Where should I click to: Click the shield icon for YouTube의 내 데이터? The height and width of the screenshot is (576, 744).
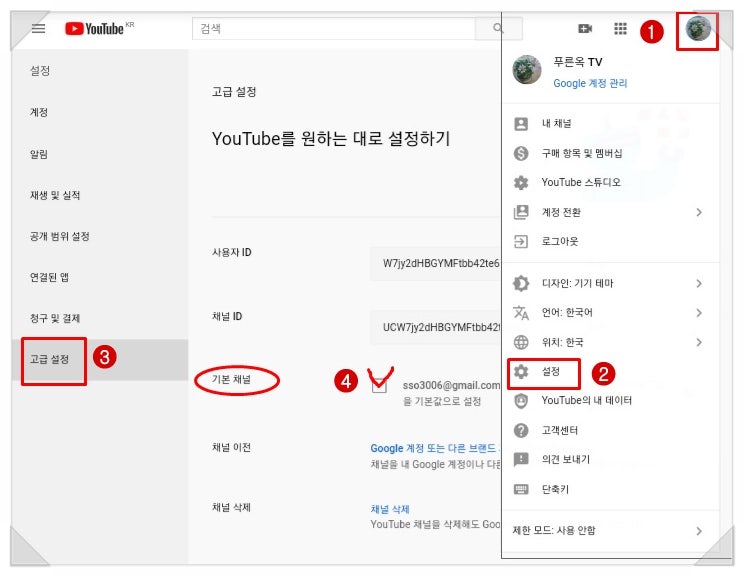(x=521, y=401)
